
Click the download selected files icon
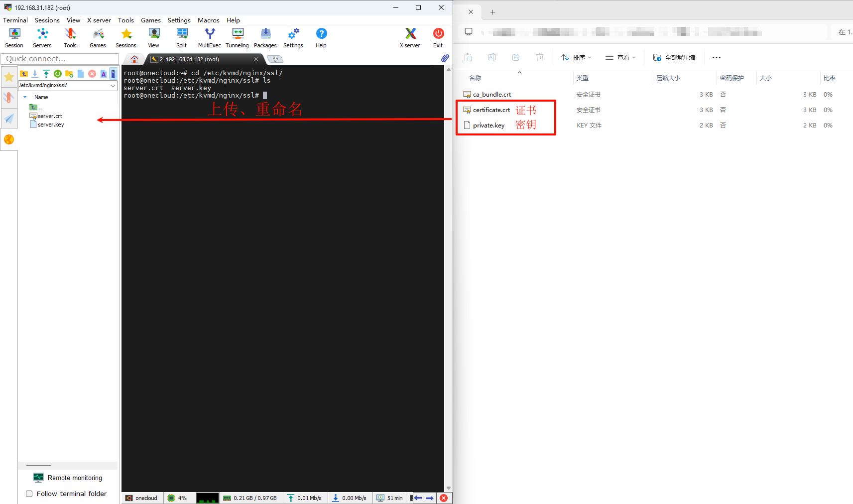point(35,74)
